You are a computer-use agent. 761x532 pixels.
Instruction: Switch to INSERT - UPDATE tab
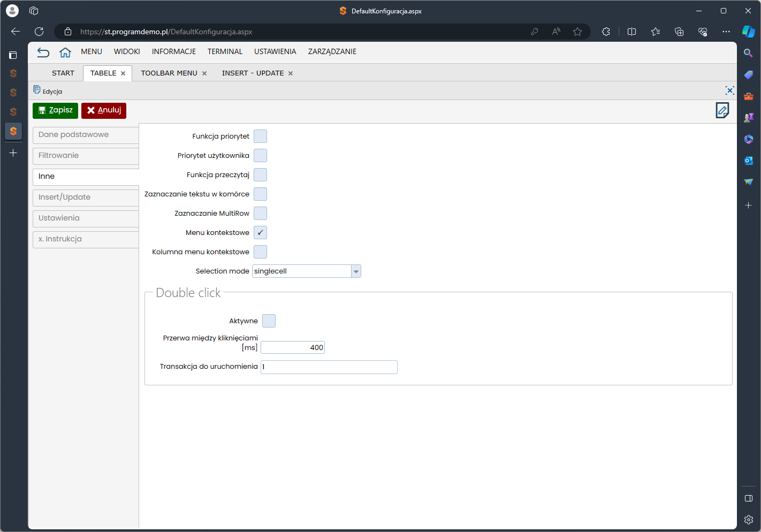coord(253,73)
